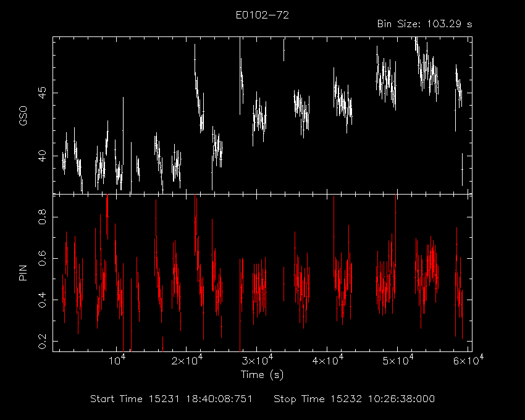The width and height of the screenshot is (525, 420).
Task: Click the Start Time 15231 18:40:08:751 text
Action: click(171, 399)
